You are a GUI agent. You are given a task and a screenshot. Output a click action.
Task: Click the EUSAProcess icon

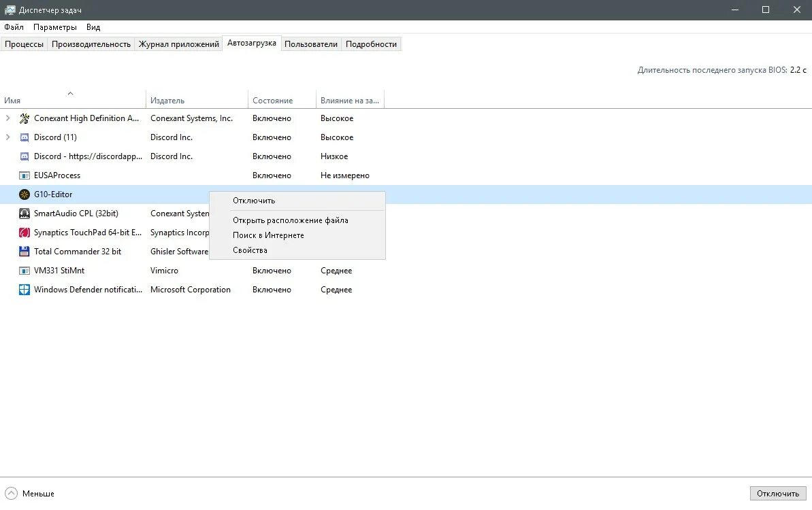[25, 175]
